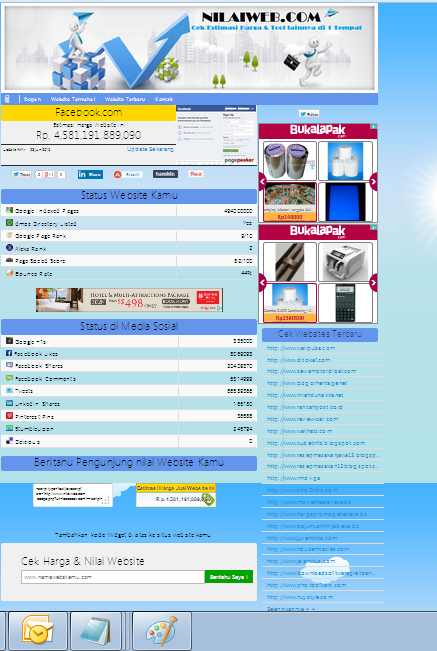
Task: Click the website name input field
Action: (x=113, y=577)
